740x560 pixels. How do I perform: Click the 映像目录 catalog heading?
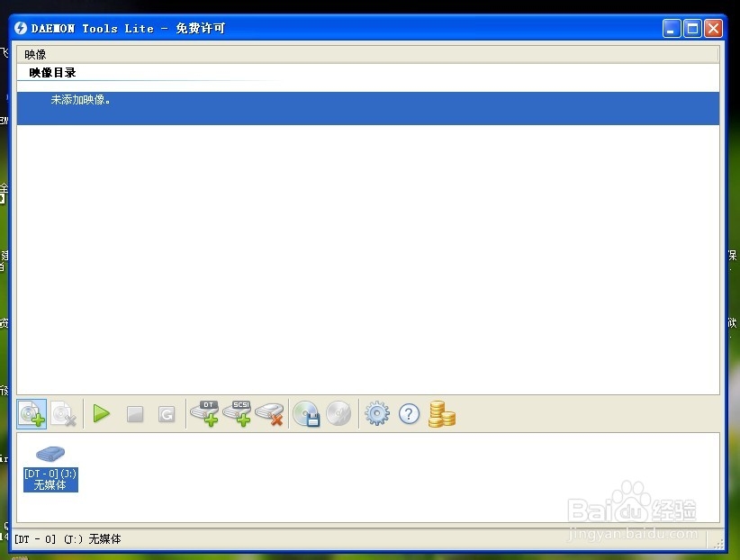(x=52, y=73)
